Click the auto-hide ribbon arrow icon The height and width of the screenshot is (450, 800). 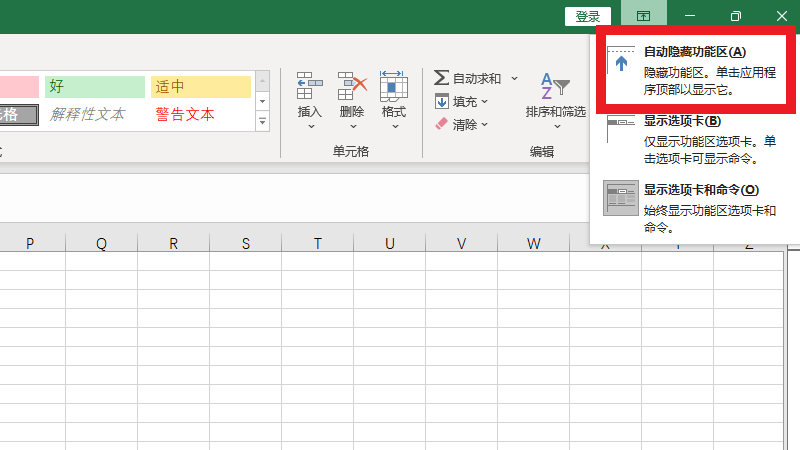coord(621,61)
